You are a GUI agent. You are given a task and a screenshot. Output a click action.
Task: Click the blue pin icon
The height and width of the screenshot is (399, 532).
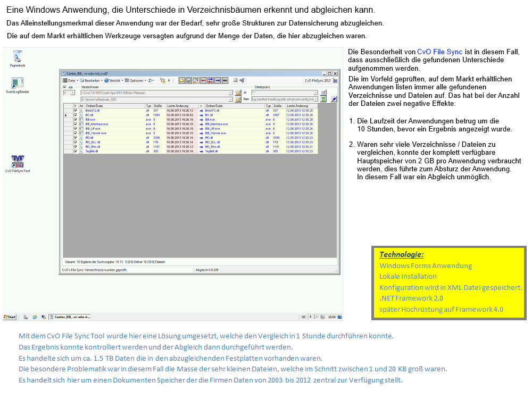point(334,99)
